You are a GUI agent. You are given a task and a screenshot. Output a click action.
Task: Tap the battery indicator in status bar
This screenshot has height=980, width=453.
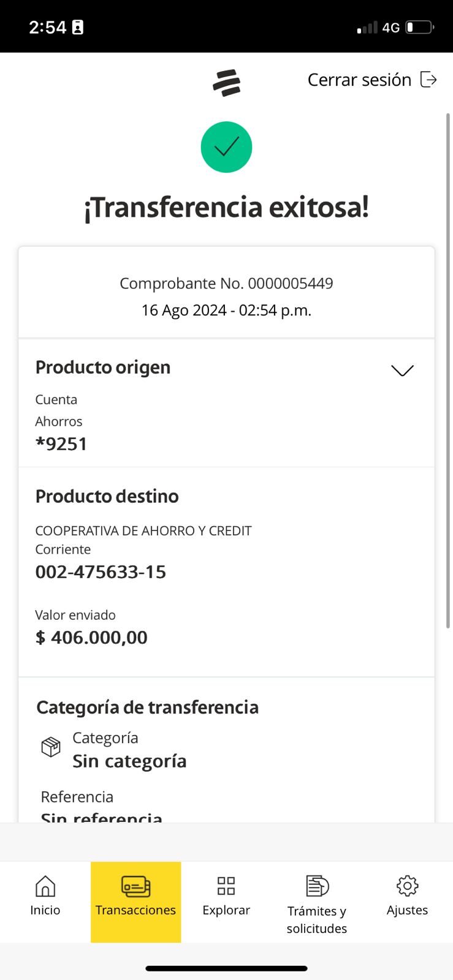pos(419,28)
